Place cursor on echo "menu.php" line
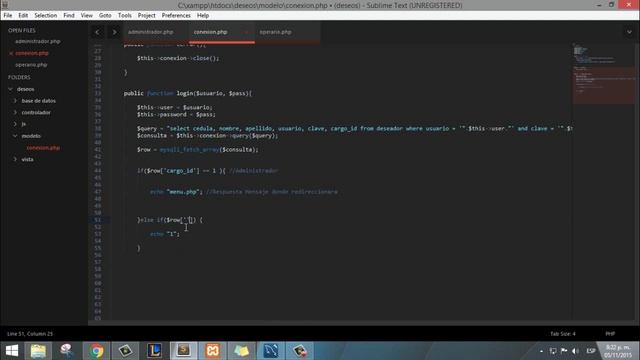Viewport: 640px width, 360px height. click(x=244, y=192)
